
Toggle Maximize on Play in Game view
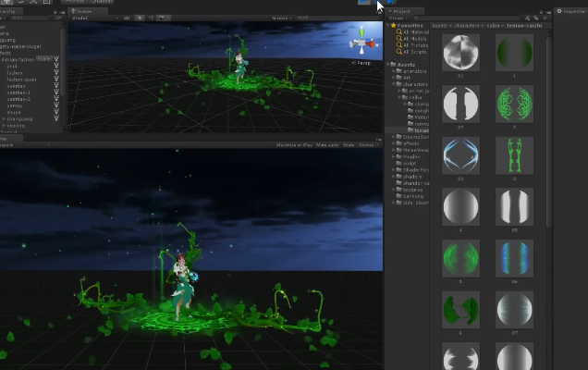pyautogui.click(x=295, y=145)
